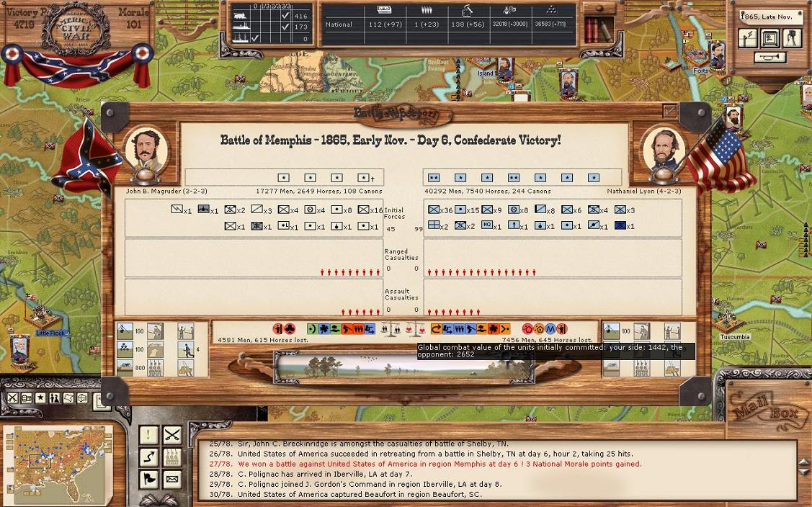The height and width of the screenshot is (507, 812).
Task: Click the red Memphis battle victory message
Action: click(440, 465)
